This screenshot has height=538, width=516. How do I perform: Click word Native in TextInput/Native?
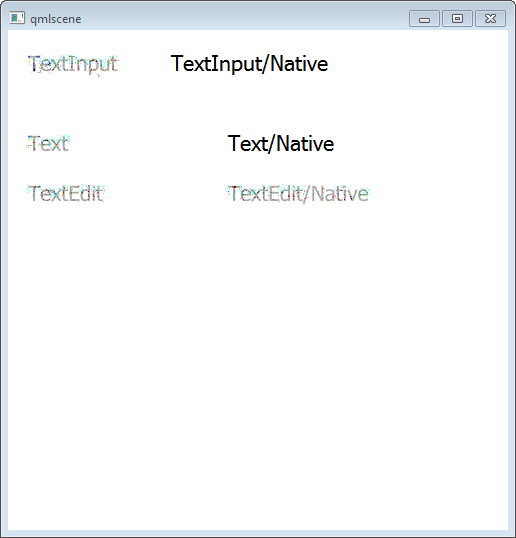[299, 64]
